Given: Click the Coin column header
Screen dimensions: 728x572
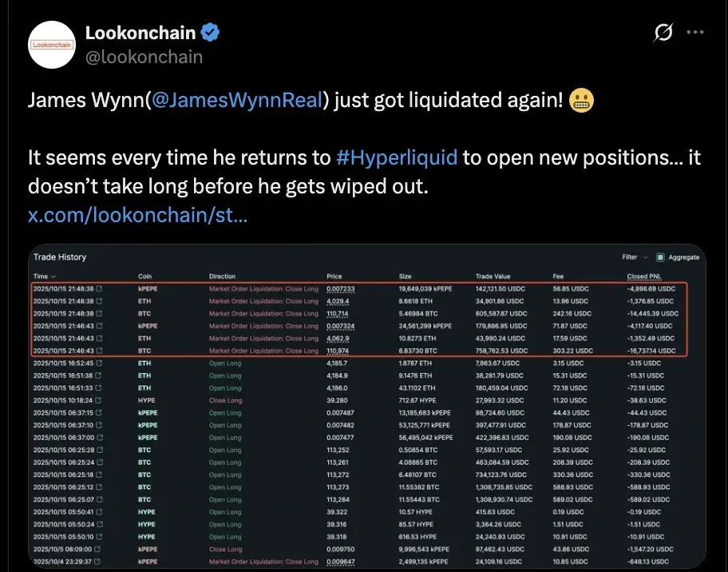Looking at the screenshot, I should pos(144,276).
